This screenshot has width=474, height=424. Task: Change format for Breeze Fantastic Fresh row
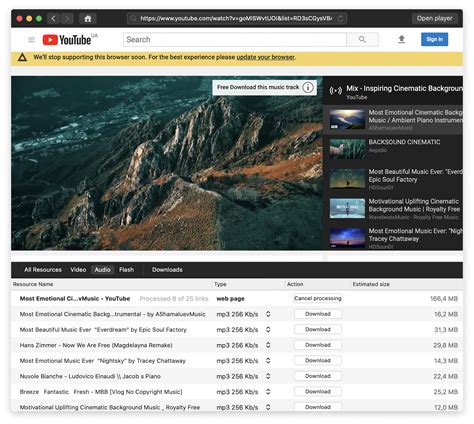tap(268, 392)
